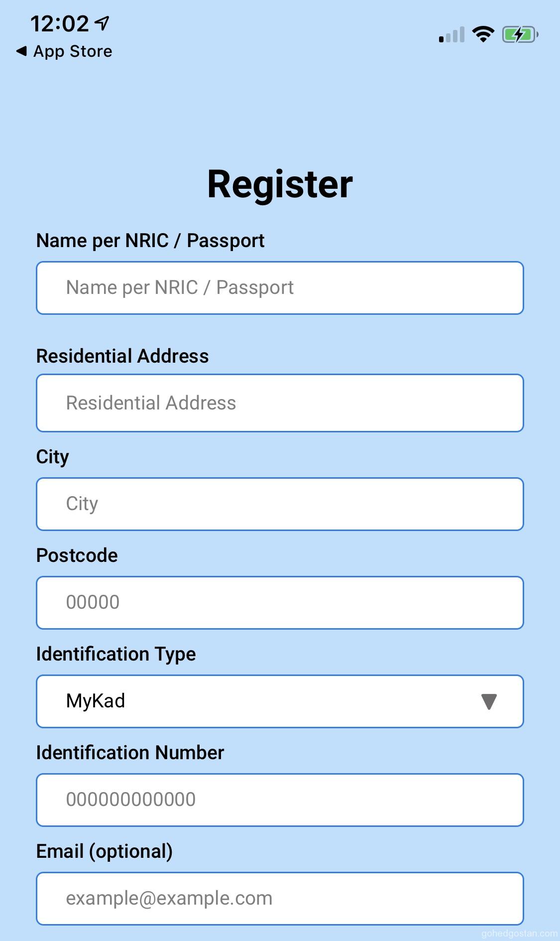Return to App Store via link
The image size is (560, 941).
tap(73, 51)
